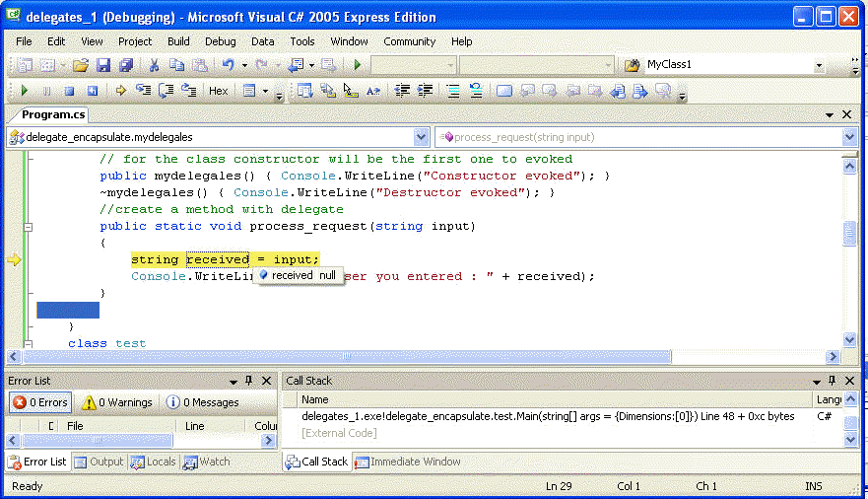The image size is (868, 499).
Task: Click the Cut scissors icon
Action: pyautogui.click(x=154, y=65)
